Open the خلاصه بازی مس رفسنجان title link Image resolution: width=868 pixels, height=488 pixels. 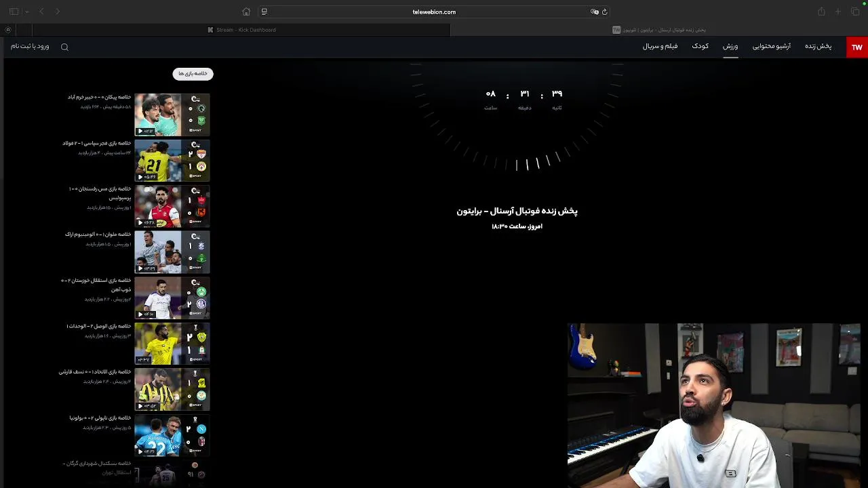click(100, 193)
